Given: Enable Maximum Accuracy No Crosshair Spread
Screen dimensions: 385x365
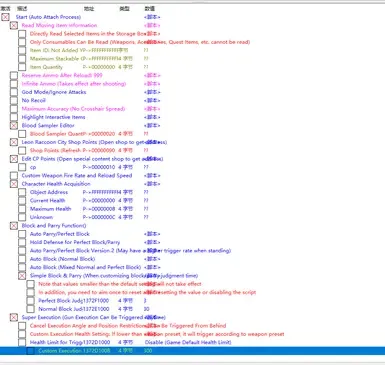Looking at the screenshot, I should point(14,109).
